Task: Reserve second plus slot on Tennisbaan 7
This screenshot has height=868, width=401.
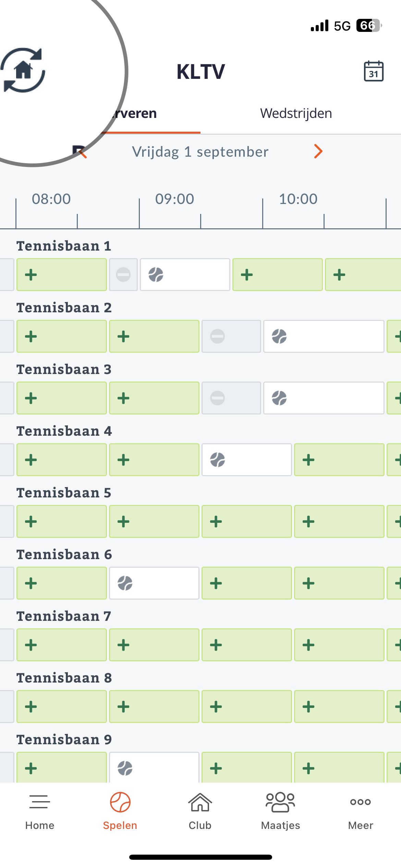Action: click(x=154, y=645)
